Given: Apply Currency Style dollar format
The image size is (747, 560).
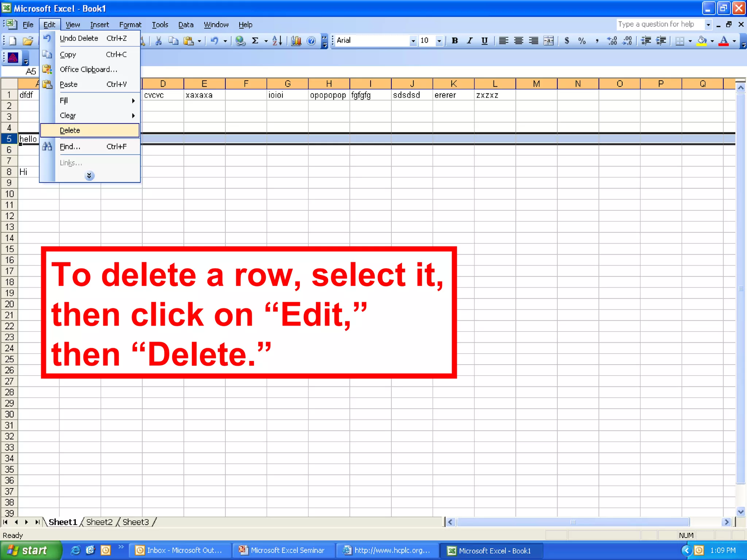Looking at the screenshot, I should point(567,41).
